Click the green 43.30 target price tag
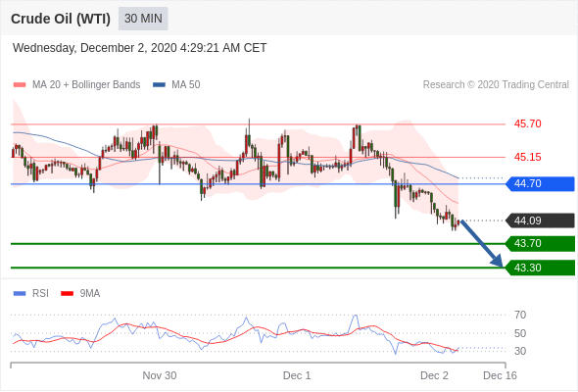Screen dimensions: 578x392 pyautogui.click(x=540, y=268)
